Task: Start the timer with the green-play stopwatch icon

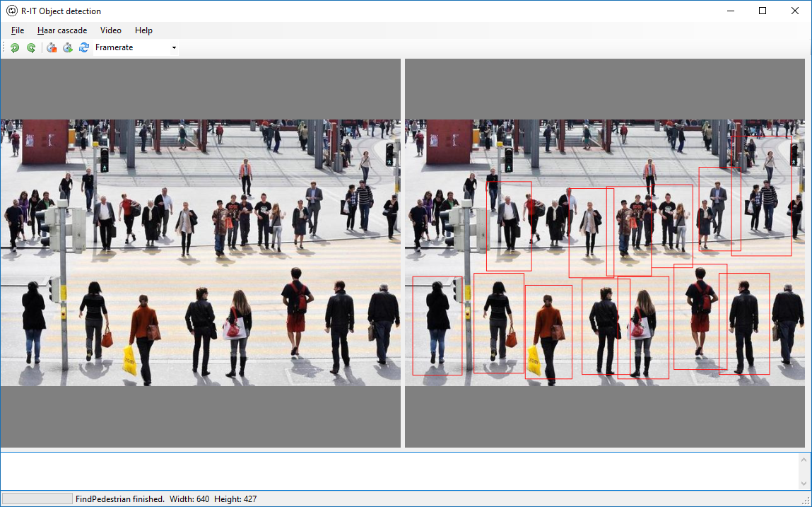Action: tap(67, 47)
